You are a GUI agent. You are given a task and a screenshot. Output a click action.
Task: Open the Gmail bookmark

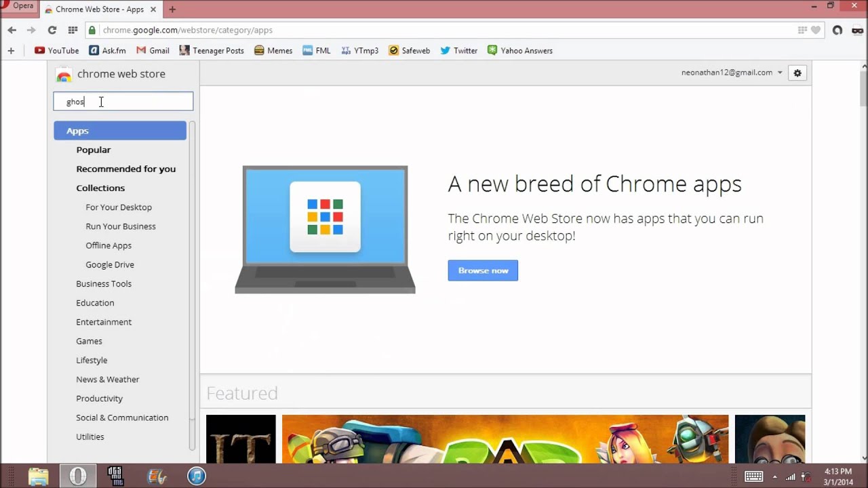(x=153, y=50)
